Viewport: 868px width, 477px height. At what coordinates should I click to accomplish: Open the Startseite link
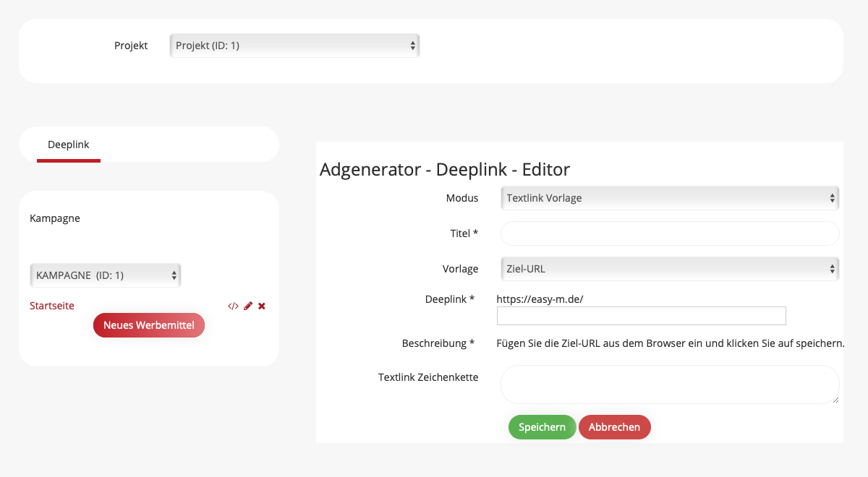(x=52, y=306)
